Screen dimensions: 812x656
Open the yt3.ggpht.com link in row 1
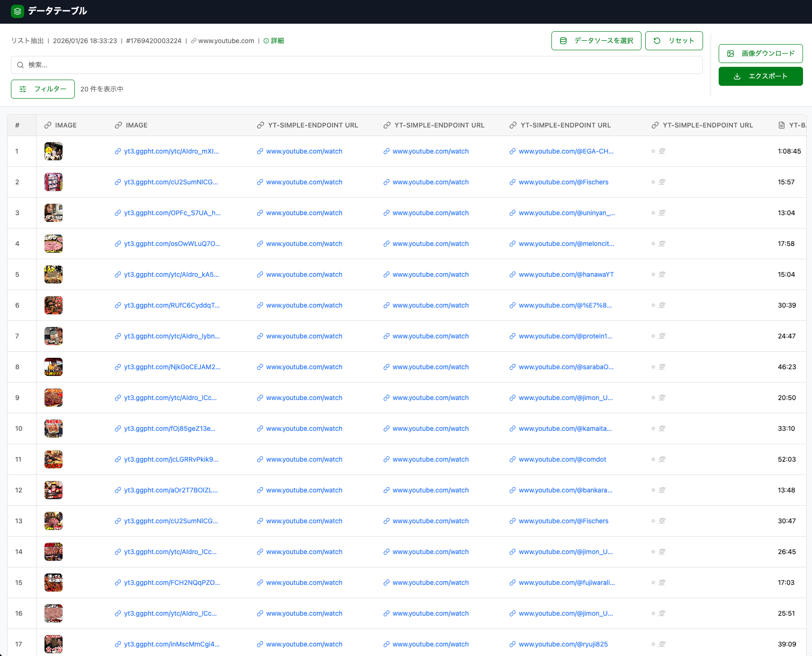pyautogui.click(x=171, y=151)
